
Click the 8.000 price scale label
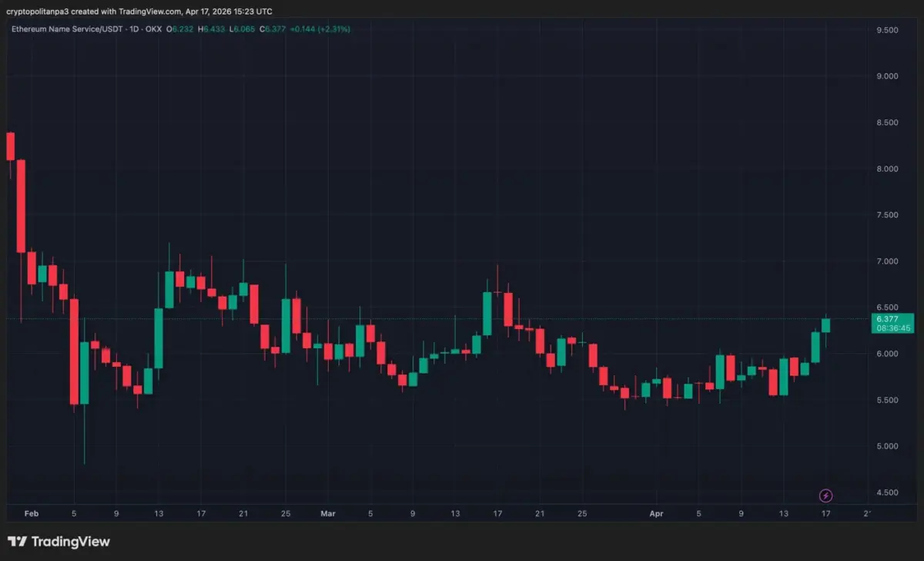click(887, 169)
